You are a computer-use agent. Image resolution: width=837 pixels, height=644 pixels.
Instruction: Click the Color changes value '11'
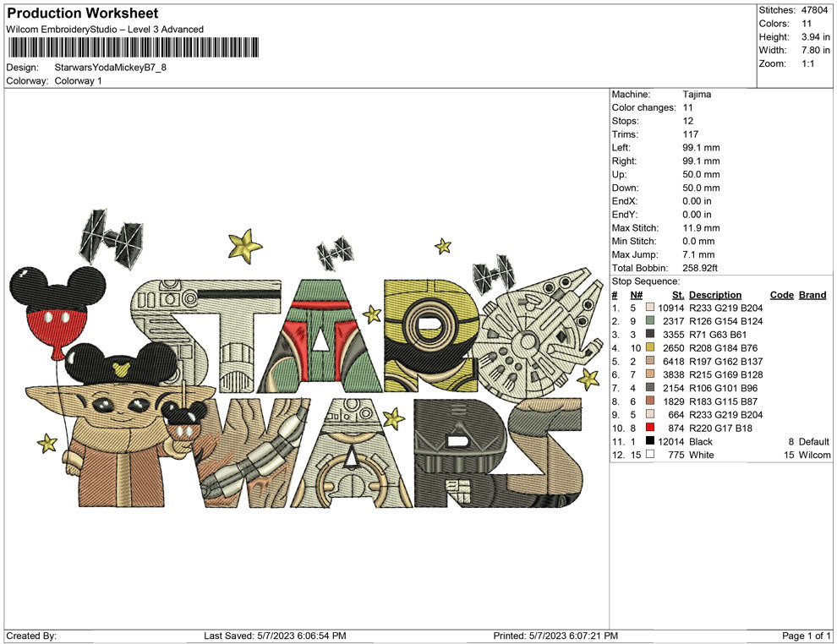click(687, 108)
